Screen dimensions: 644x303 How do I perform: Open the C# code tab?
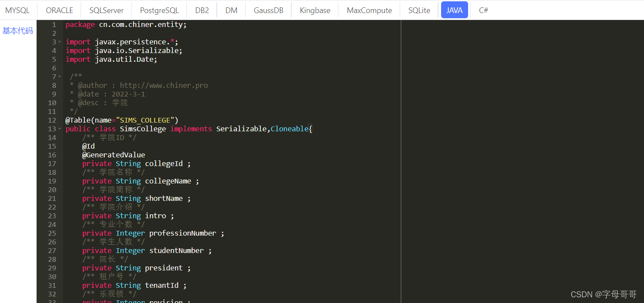[483, 10]
